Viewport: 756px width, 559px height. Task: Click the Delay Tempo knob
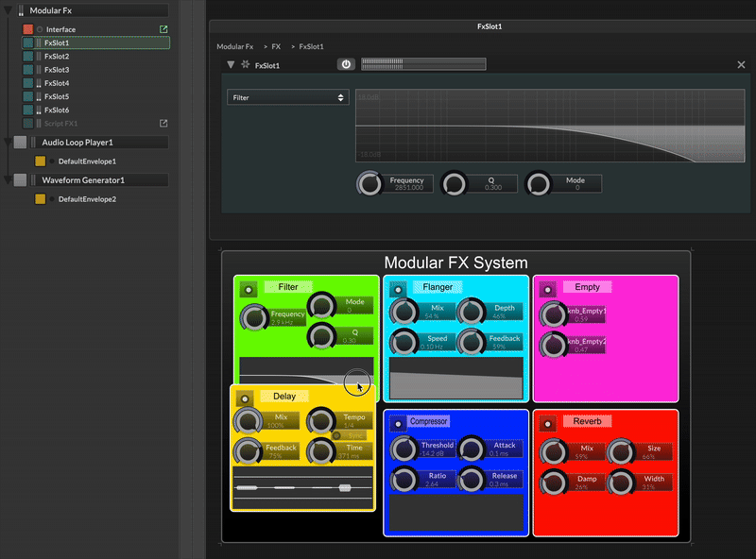pos(320,421)
